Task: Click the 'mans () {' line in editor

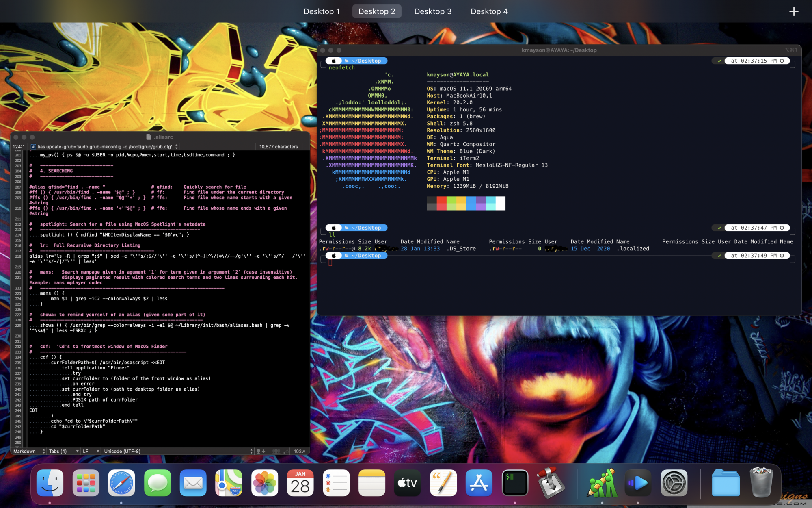Action: (52, 293)
